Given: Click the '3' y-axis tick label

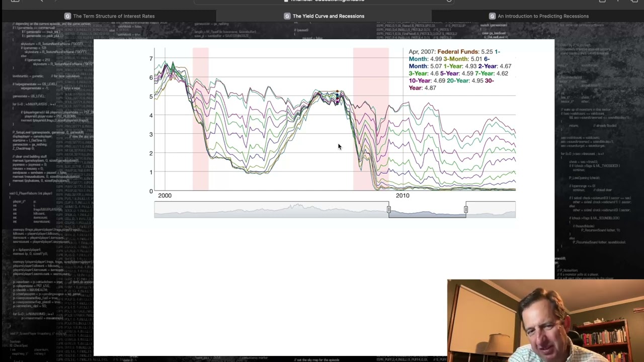Looking at the screenshot, I should (x=151, y=134).
